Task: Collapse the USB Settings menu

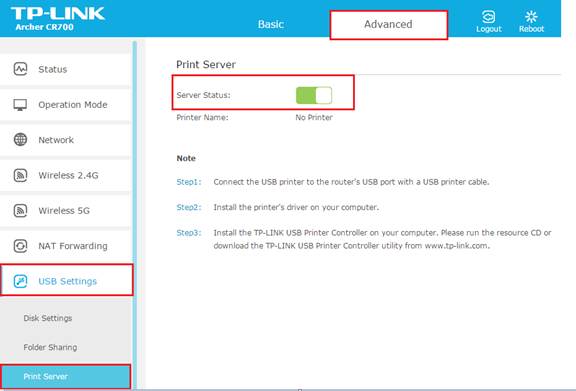Action: click(66, 280)
